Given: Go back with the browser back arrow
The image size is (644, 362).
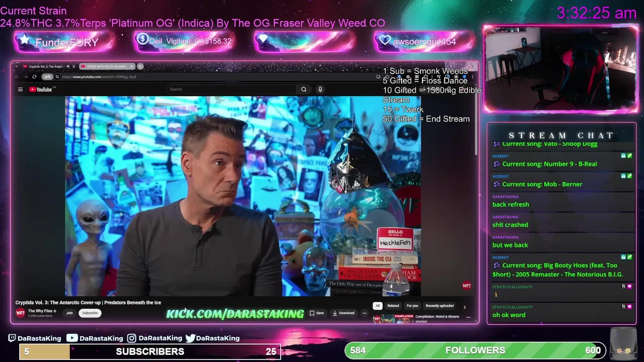Looking at the screenshot, I should pos(17,77).
